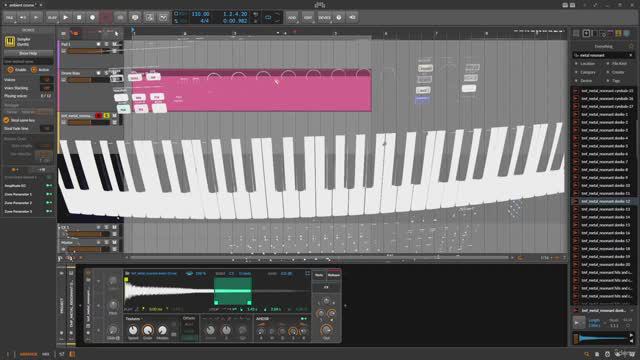Expand the File Kind browser filter
640x360 pixels.
pos(617,64)
